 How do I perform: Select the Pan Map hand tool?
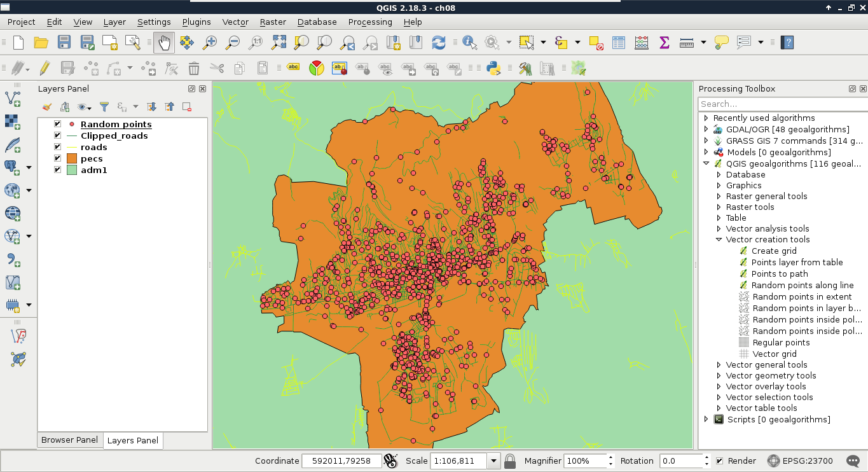click(x=164, y=43)
